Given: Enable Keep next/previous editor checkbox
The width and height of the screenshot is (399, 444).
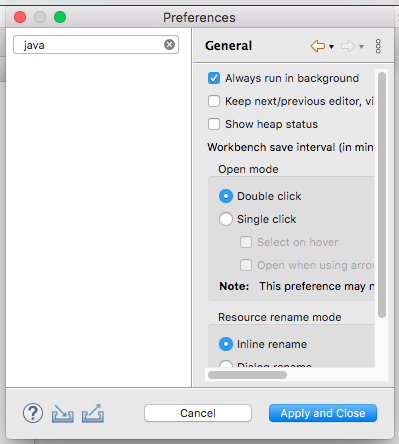Looking at the screenshot, I should pyautogui.click(x=214, y=101).
